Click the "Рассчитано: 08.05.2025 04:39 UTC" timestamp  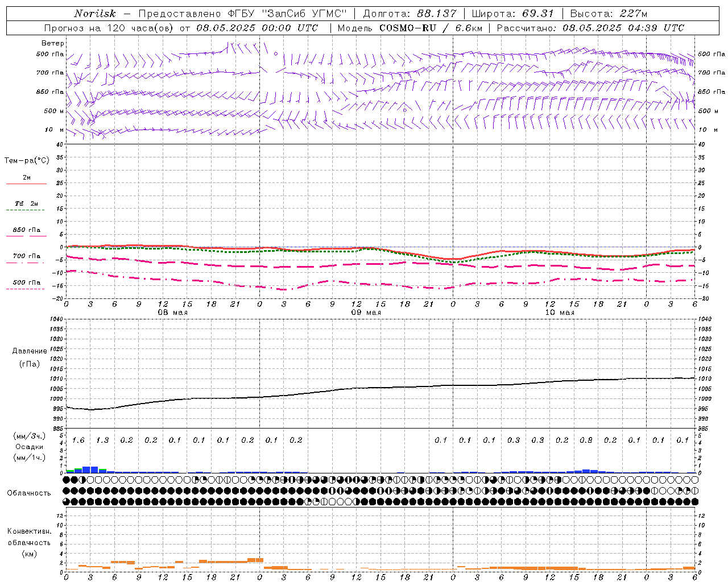tap(590, 28)
